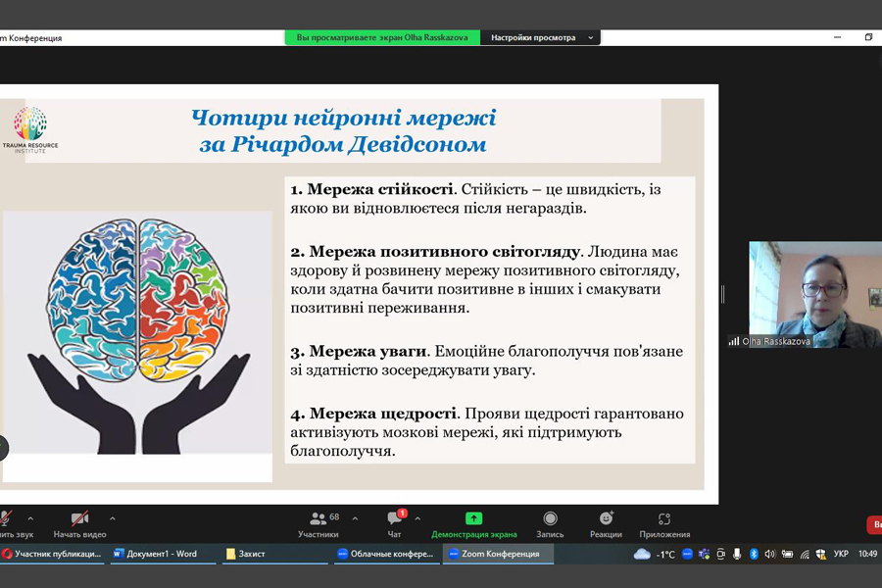Open Windows Security shield tray icon
Screen dimensions: 882x588
pos(820,555)
